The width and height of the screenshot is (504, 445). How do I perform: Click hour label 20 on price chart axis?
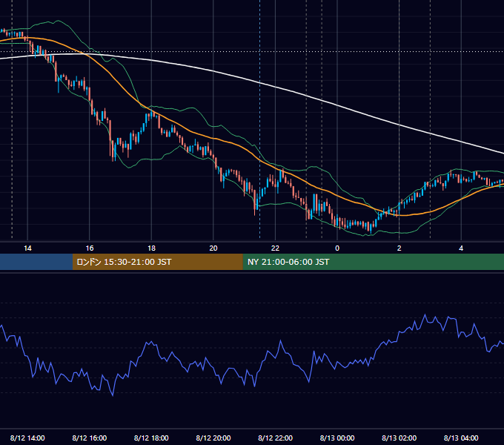pyautogui.click(x=213, y=248)
